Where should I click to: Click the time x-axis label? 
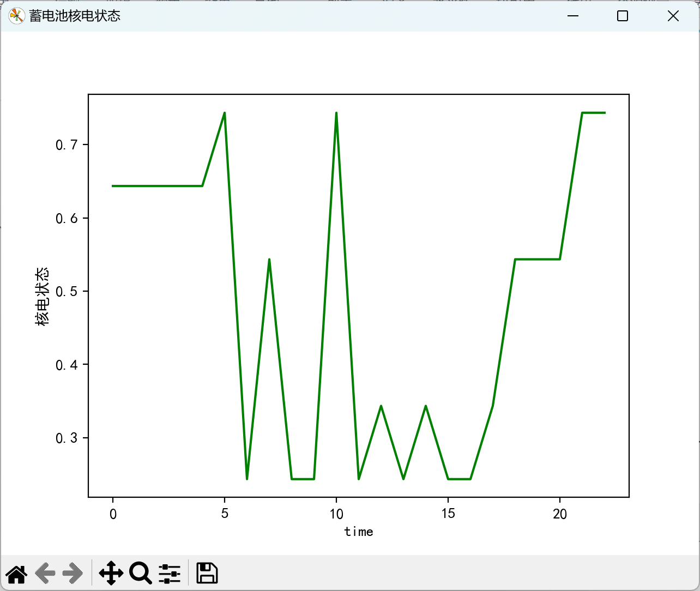tap(359, 532)
